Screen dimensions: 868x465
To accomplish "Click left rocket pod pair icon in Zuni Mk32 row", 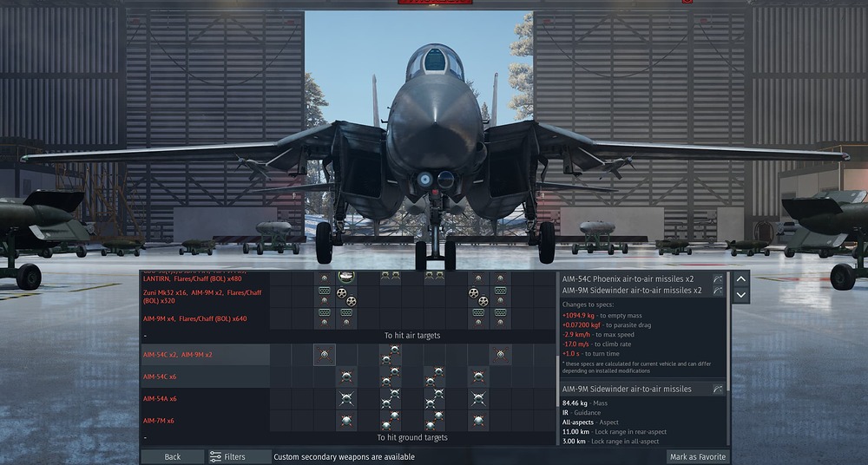I will tap(346, 297).
